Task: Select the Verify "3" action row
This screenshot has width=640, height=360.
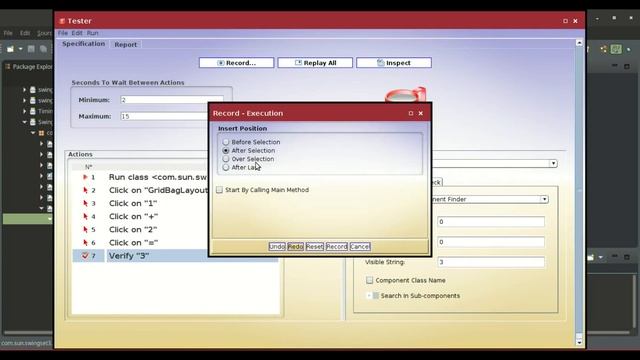Action: (176, 256)
